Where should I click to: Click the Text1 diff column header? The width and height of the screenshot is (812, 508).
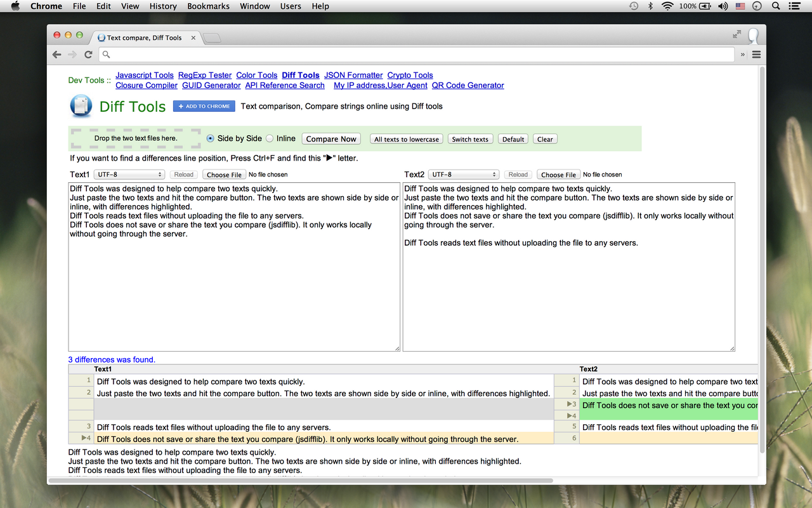[103, 369]
